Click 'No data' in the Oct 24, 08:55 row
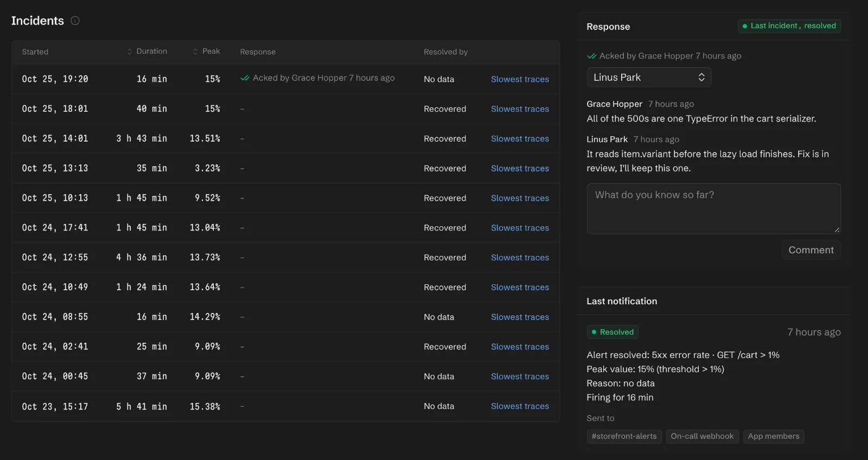868x460 pixels. click(439, 317)
